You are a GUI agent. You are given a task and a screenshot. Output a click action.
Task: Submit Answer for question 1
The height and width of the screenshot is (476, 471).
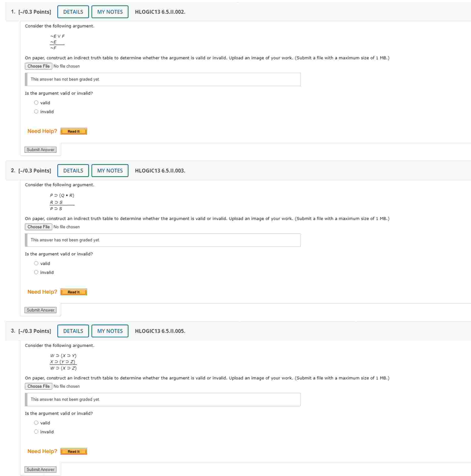tap(41, 150)
